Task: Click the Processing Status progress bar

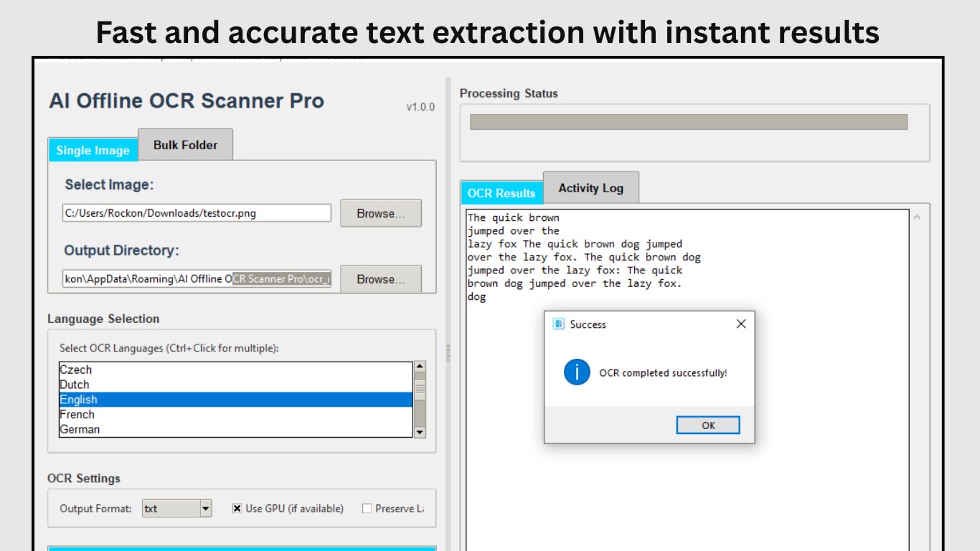Action: 689,122
